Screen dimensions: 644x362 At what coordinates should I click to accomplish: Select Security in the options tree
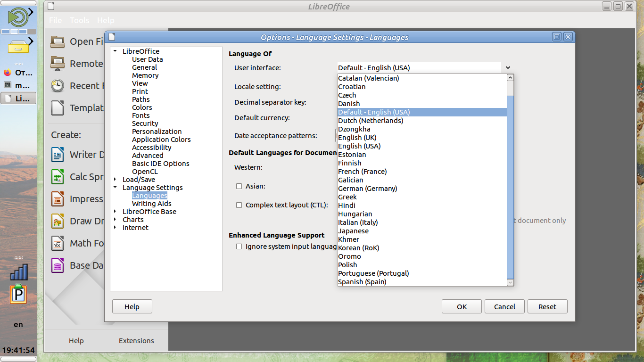click(145, 123)
